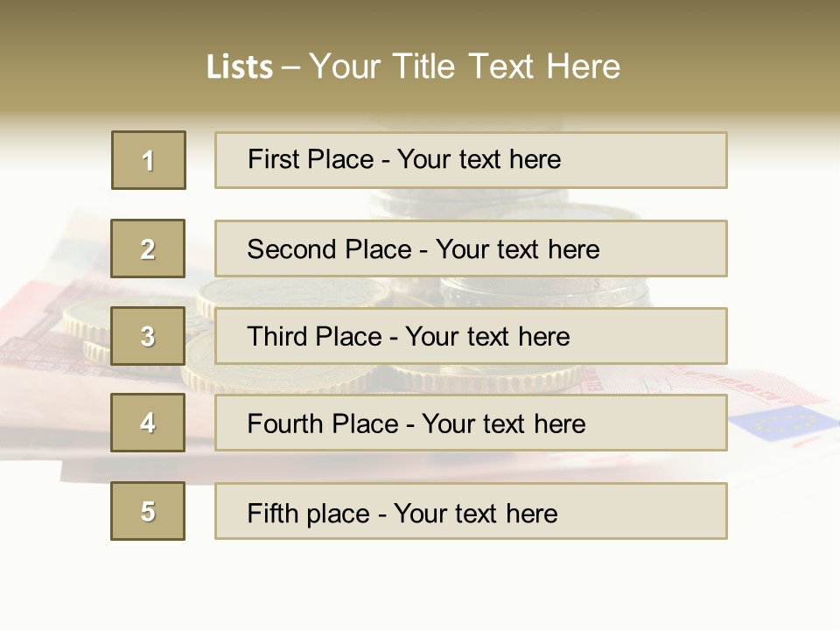
Task: Click the number 2 square
Action: [148, 248]
